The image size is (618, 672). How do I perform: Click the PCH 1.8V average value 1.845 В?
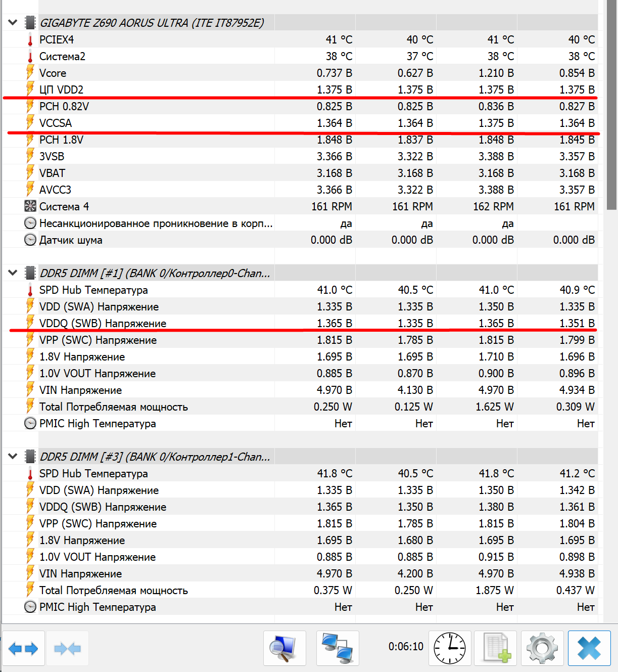[x=577, y=140]
